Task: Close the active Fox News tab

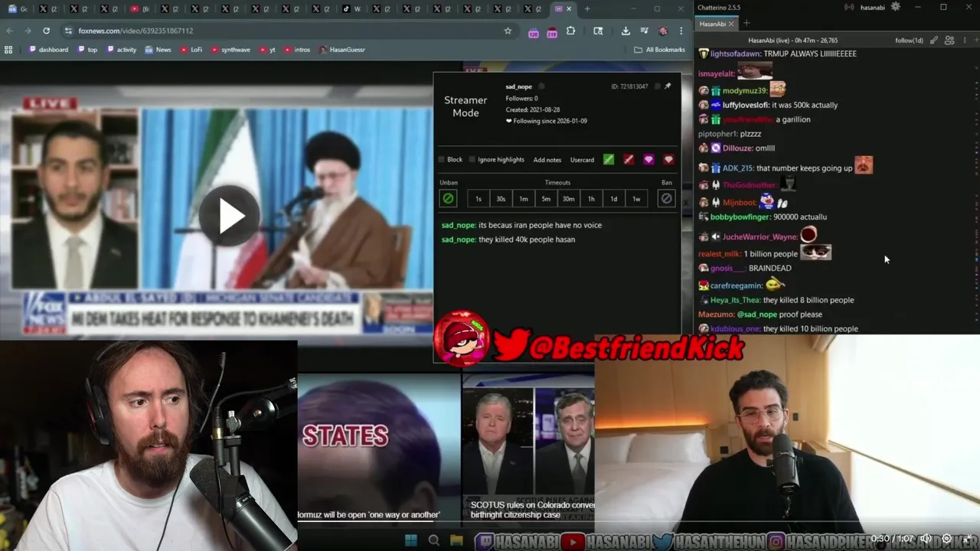Action: 570,9
